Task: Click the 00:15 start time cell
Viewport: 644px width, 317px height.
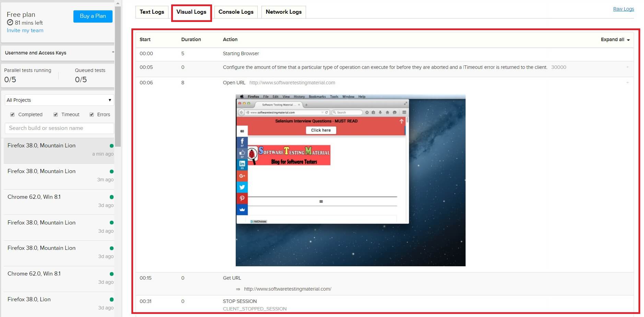Action: [x=145, y=278]
